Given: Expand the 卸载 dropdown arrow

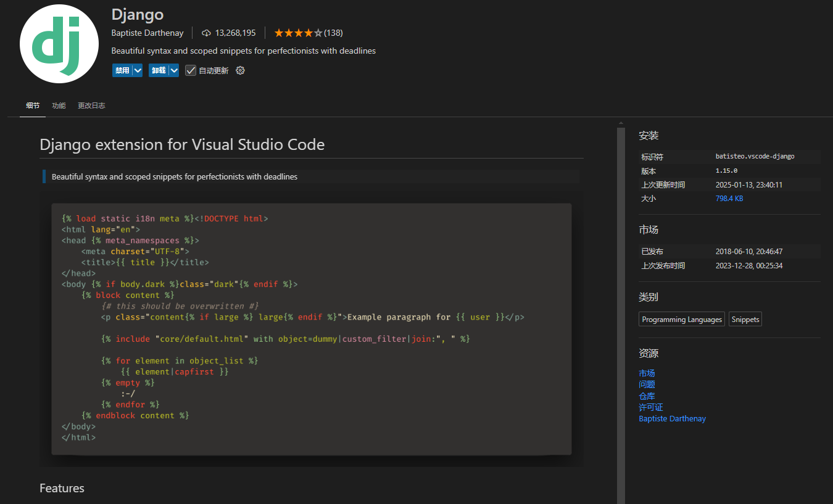Looking at the screenshot, I should click(174, 70).
